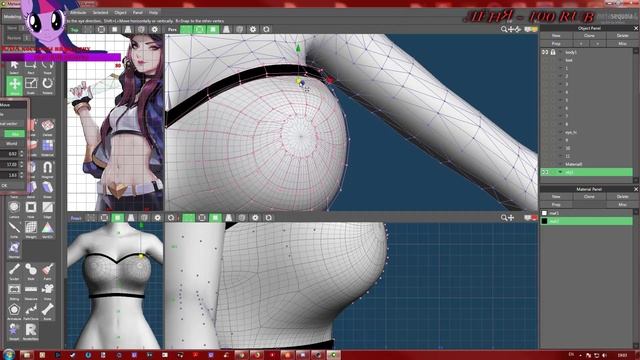The height and width of the screenshot is (360, 640).
Task: Click Misc in Material Panel
Action: (x=622, y=204)
